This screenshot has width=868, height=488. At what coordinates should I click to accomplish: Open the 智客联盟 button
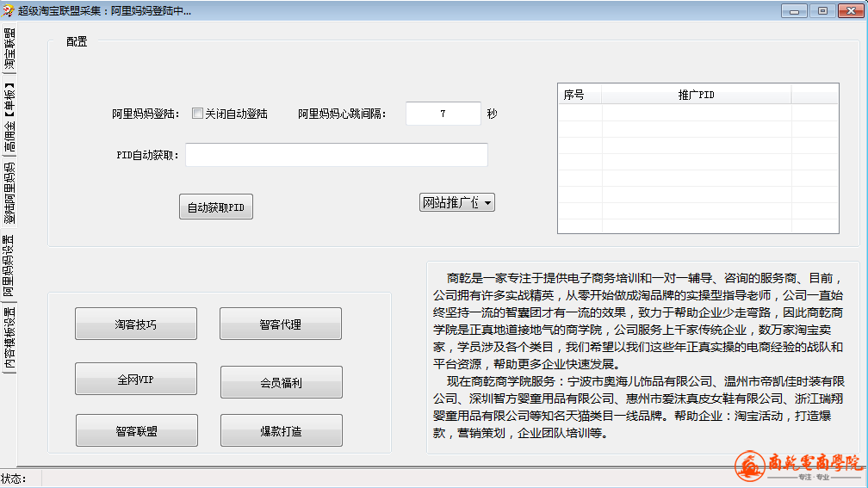pos(137,430)
